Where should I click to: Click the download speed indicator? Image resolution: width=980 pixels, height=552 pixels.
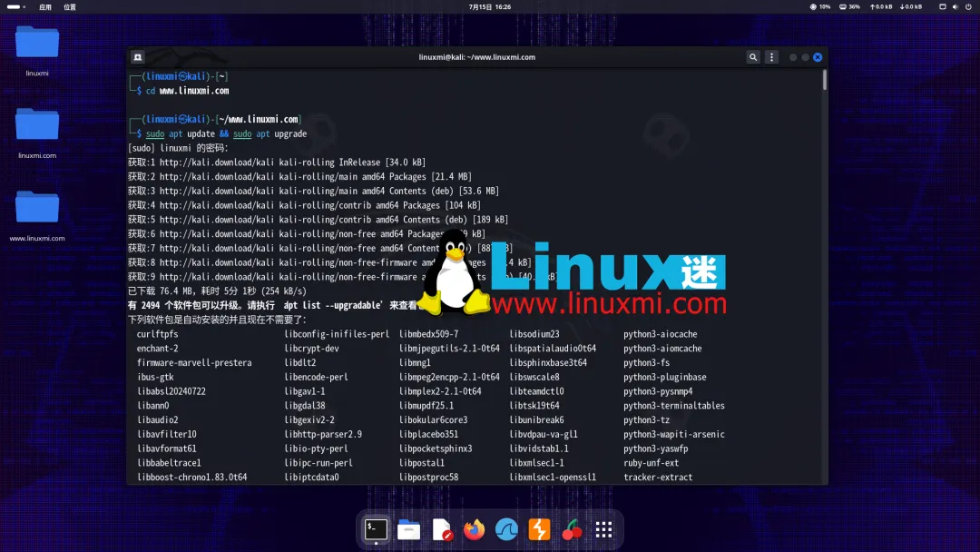tap(911, 7)
